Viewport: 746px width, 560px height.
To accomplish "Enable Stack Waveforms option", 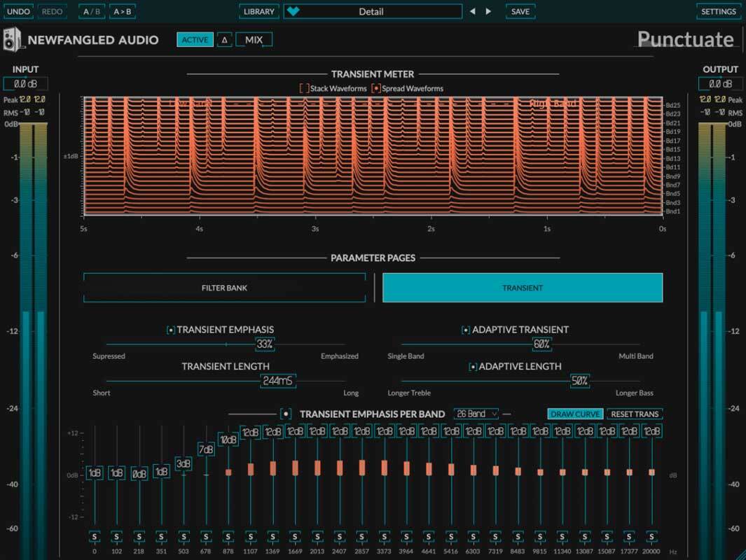I will 304,89.
